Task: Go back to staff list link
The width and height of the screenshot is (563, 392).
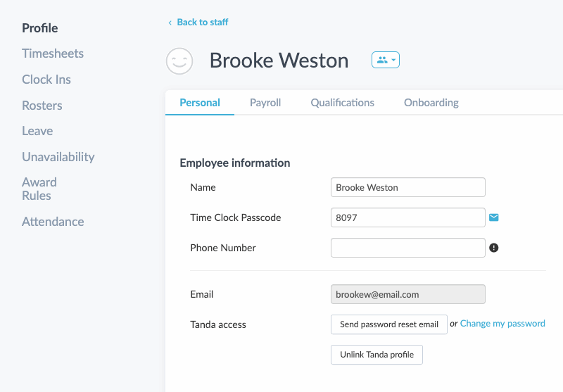Action: tap(203, 23)
